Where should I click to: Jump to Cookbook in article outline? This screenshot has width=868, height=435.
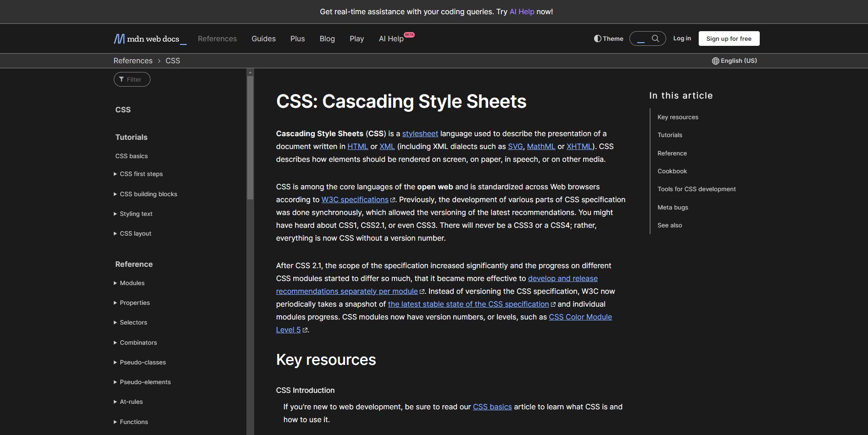[672, 171]
